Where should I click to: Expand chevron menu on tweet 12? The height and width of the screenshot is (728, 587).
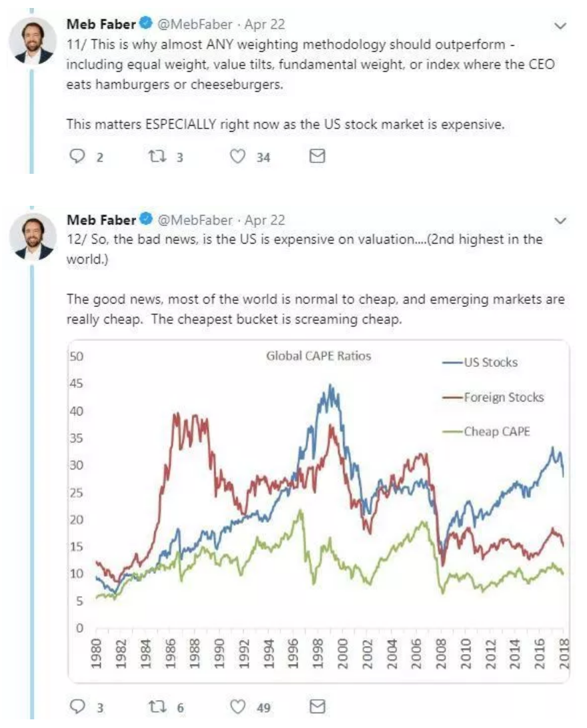pyautogui.click(x=560, y=220)
